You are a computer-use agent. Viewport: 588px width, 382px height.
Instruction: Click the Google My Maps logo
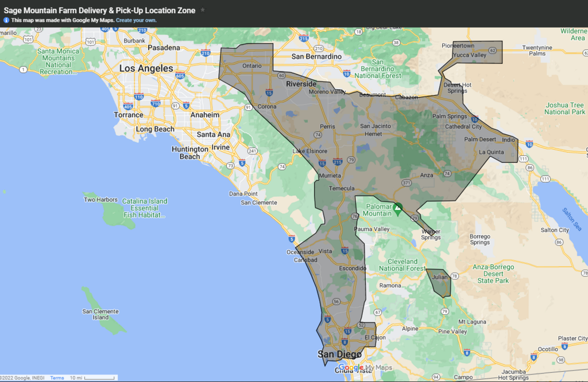pos(365,368)
